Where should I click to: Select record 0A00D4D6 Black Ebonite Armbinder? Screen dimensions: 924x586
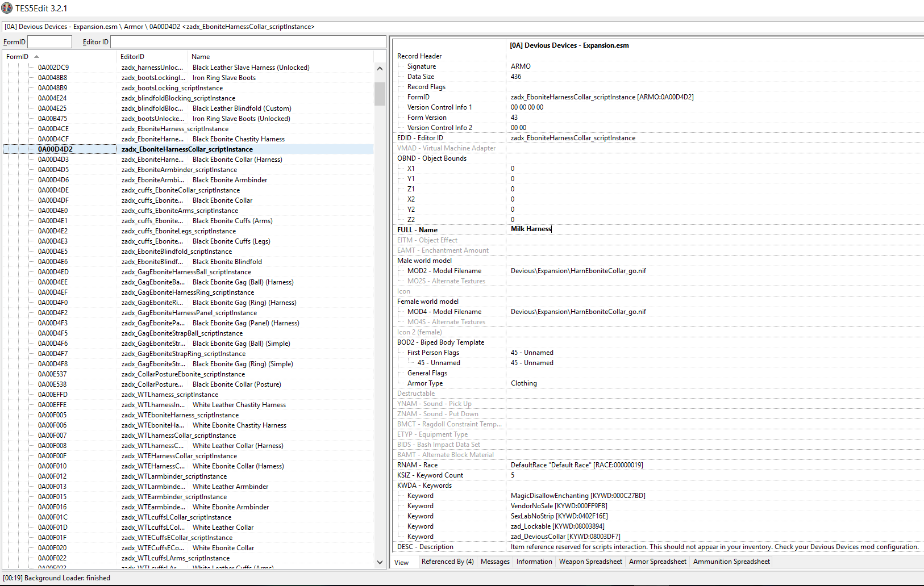pos(188,180)
